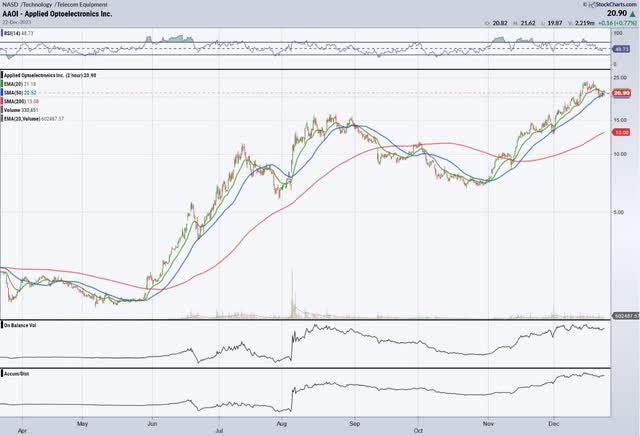The width and height of the screenshot is (640, 436).
Task: Click the Volume 330,651 legend entry
Action: (21, 110)
